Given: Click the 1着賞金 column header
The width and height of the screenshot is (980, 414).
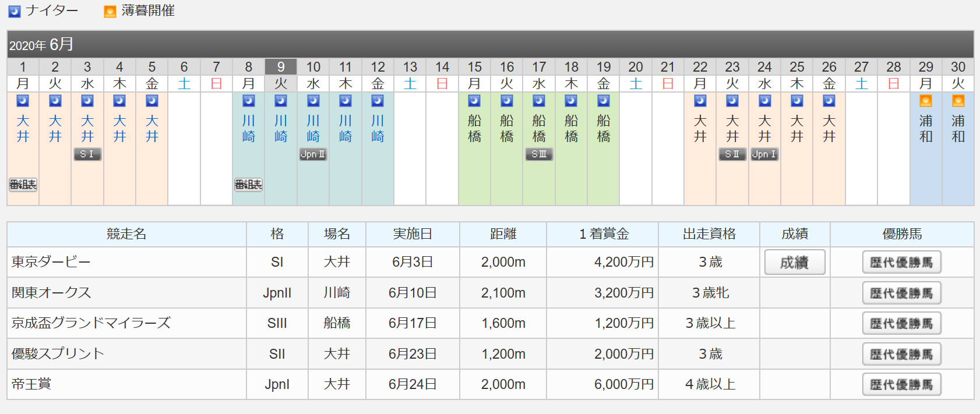Looking at the screenshot, I should coord(603,234).
